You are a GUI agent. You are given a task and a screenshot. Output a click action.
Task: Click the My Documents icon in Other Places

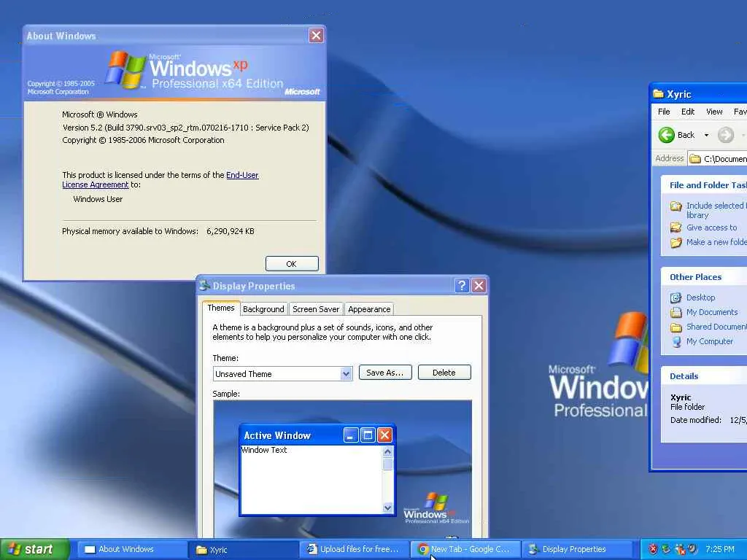(x=676, y=313)
